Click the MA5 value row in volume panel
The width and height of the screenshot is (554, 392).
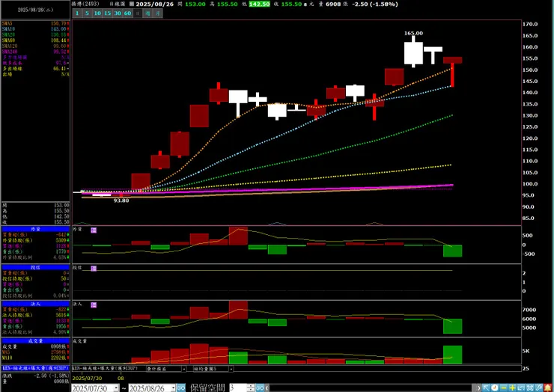pos(35,352)
